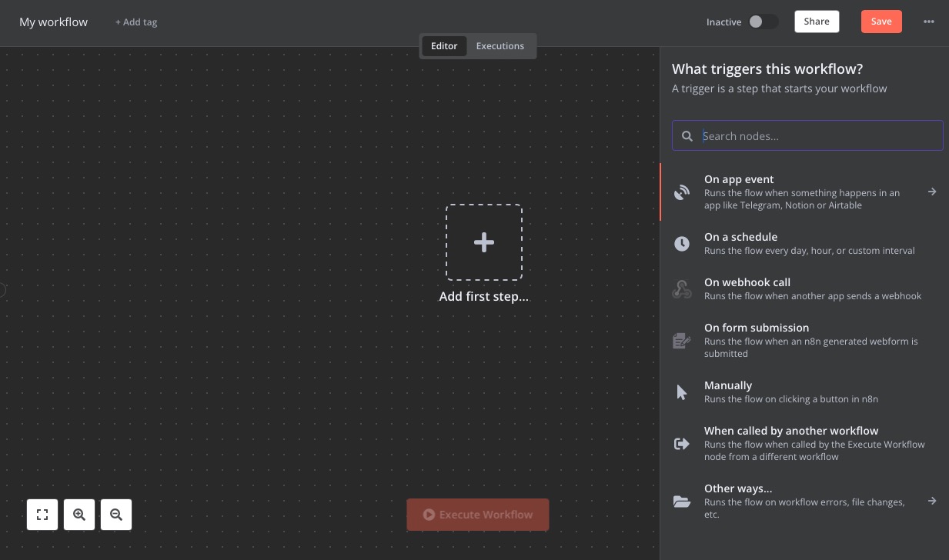The width and height of the screenshot is (949, 560).
Task: Select the On app event trigger icon
Action: [682, 192]
